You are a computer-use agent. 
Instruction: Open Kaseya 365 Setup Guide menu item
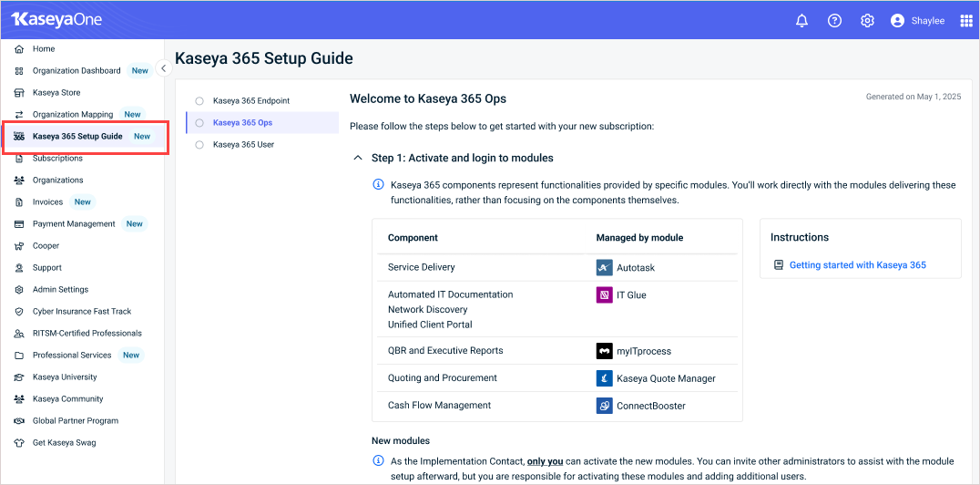(x=77, y=137)
